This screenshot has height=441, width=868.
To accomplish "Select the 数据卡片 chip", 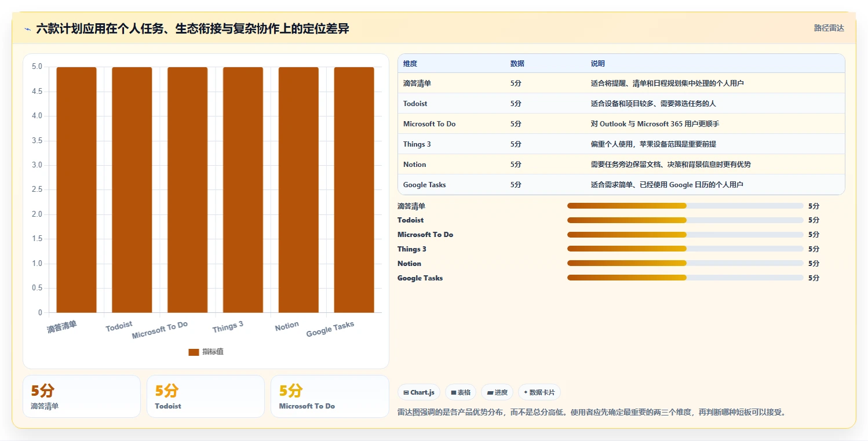I will click(539, 392).
